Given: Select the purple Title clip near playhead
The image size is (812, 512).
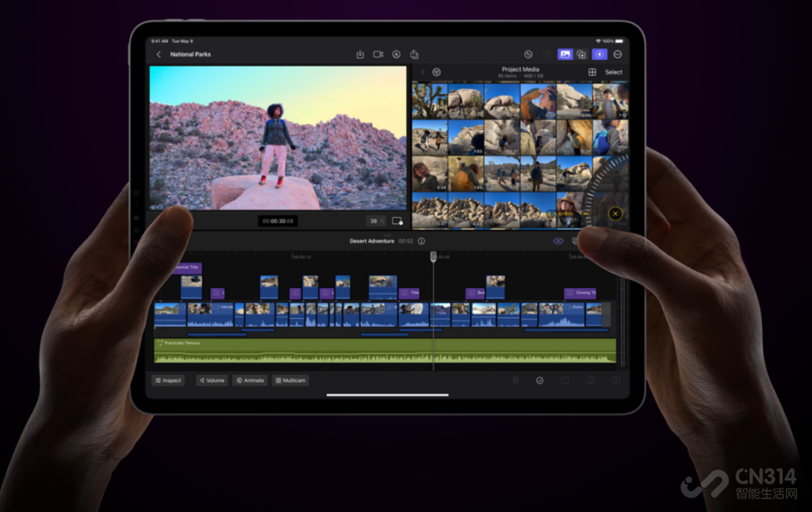Looking at the screenshot, I should click(409, 293).
